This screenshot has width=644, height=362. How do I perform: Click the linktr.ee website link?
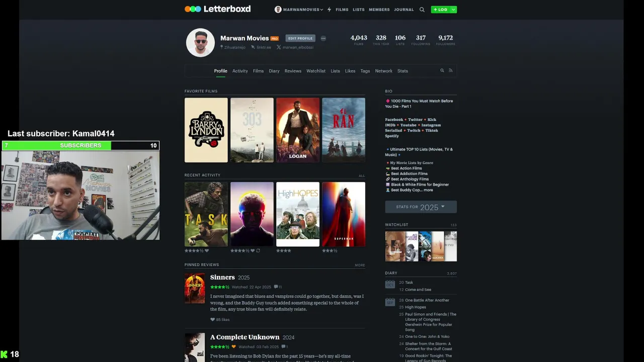pyautogui.click(x=261, y=47)
